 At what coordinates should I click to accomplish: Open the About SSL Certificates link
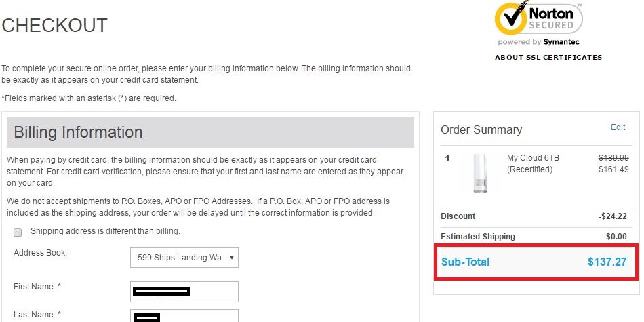(x=548, y=58)
